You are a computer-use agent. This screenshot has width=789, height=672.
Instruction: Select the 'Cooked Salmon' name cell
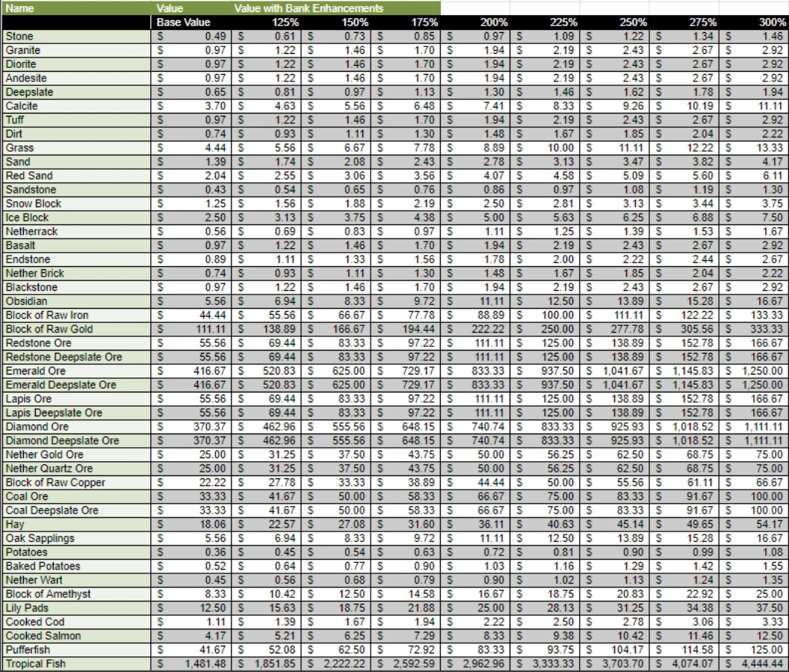coord(76,636)
